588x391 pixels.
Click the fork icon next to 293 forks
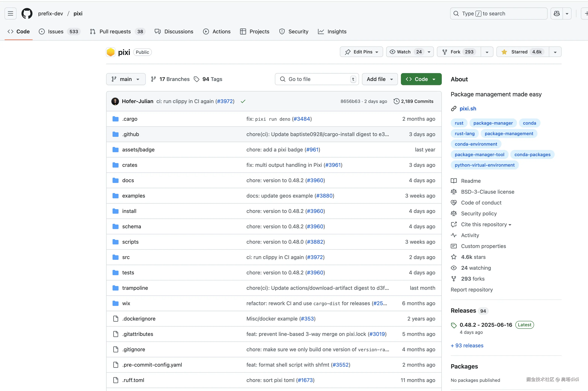(x=454, y=279)
